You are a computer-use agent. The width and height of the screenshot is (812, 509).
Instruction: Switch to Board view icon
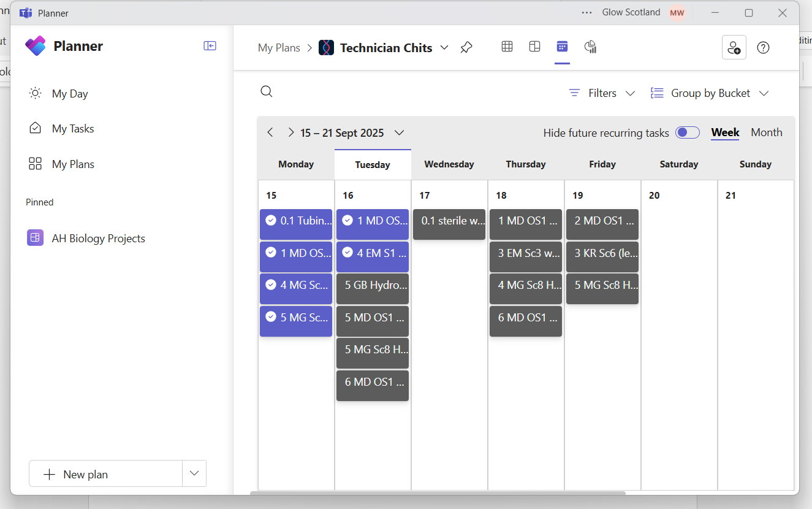coord(534,47)
